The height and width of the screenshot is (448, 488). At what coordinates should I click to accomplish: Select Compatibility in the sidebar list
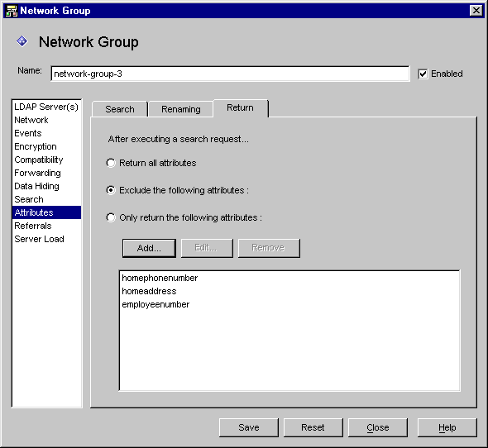click(x=46, y=160)
